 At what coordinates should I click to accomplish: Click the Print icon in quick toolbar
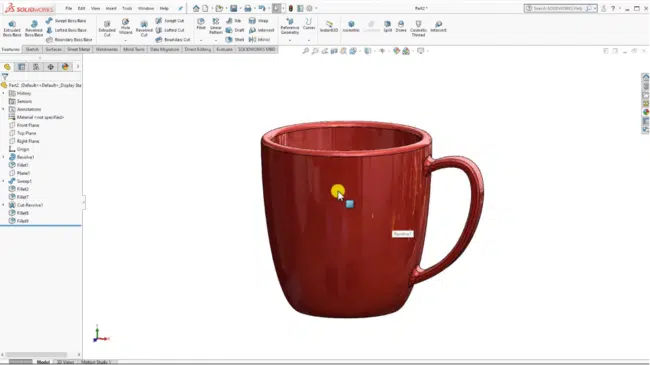248,8
